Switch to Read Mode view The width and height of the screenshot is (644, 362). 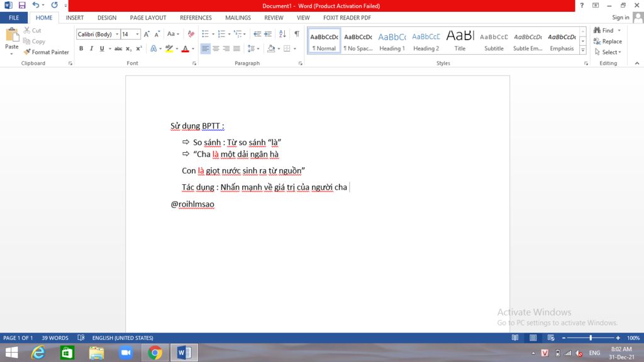515,337
